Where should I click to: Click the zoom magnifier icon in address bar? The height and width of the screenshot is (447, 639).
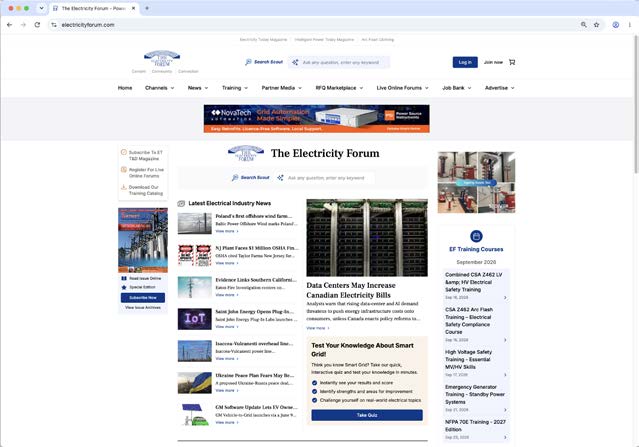584,25
